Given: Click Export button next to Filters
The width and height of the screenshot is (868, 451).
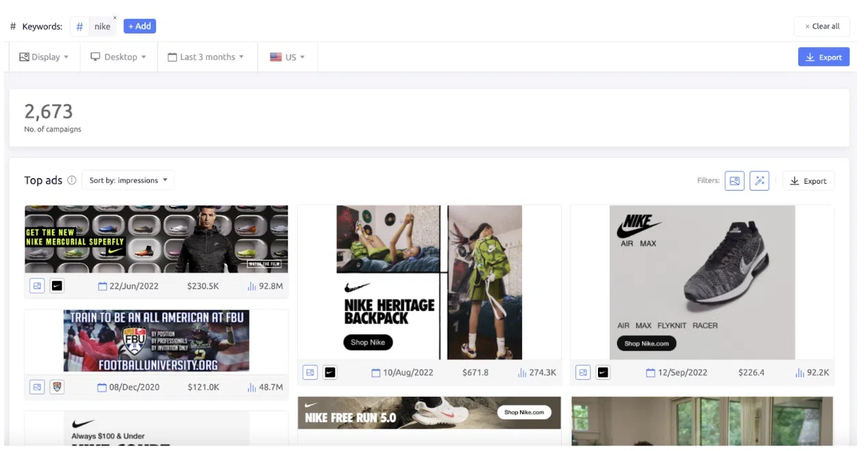Looking at the screenshot, I should 809,180.
